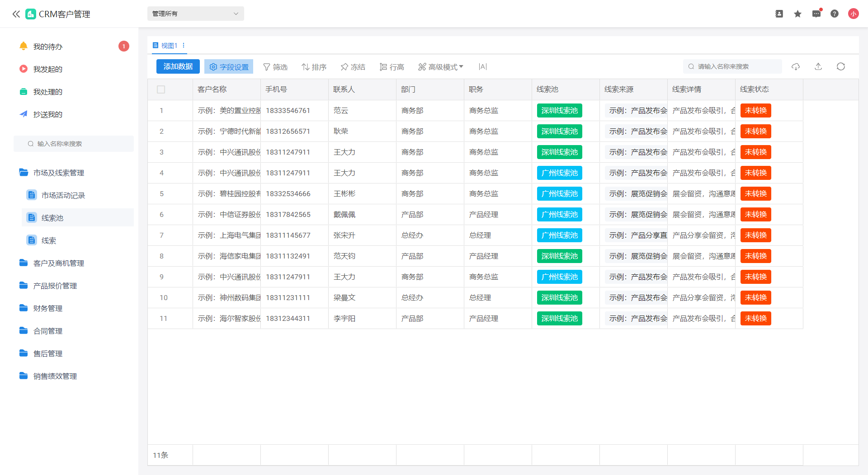The image size is (868, 475).
Task: Click the |A| text width icon
Action: tap(482, 67)
